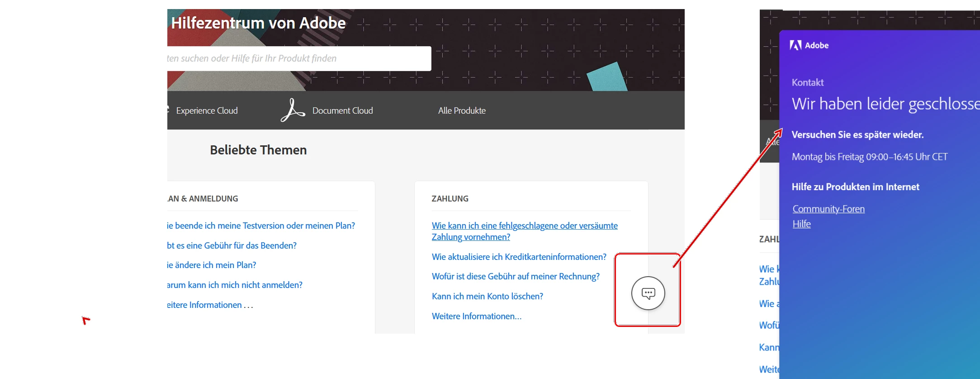Open the Experience Cloud tab
This screenshot has height=379, width=980.
[x=207, y=110]
